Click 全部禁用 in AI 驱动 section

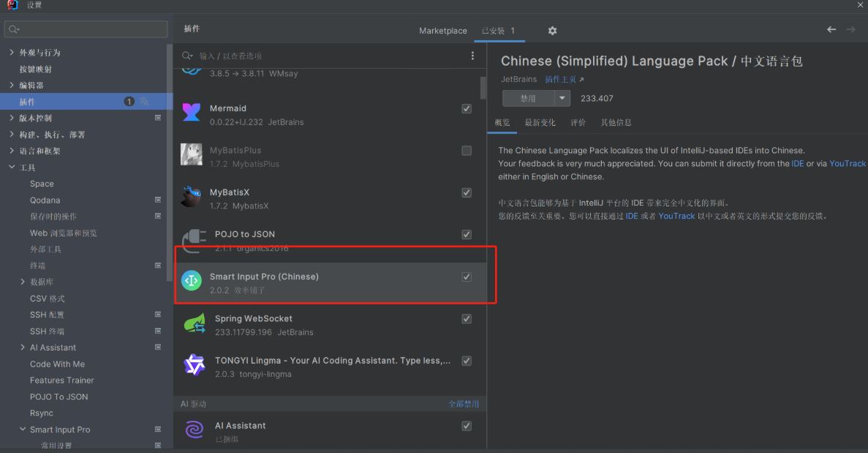pos(464,404)
